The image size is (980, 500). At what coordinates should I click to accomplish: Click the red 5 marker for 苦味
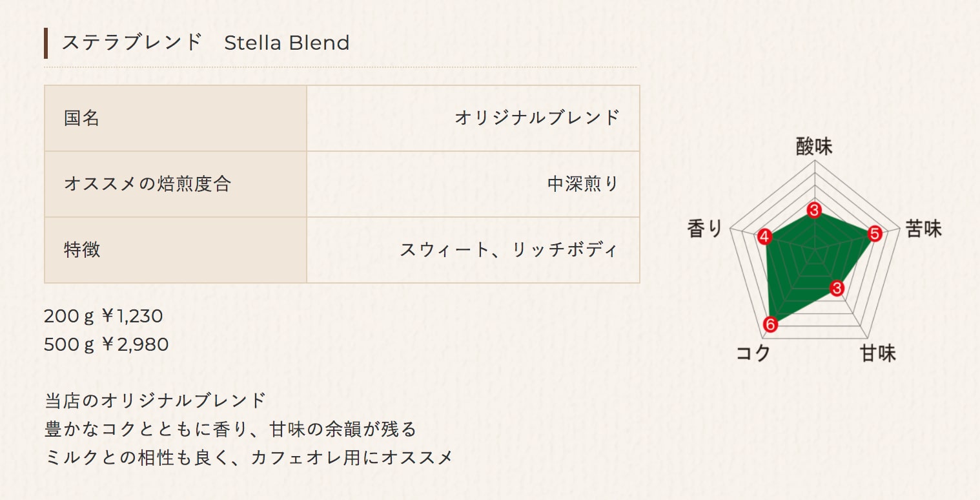pyautogui.click(x=874, y=234)
